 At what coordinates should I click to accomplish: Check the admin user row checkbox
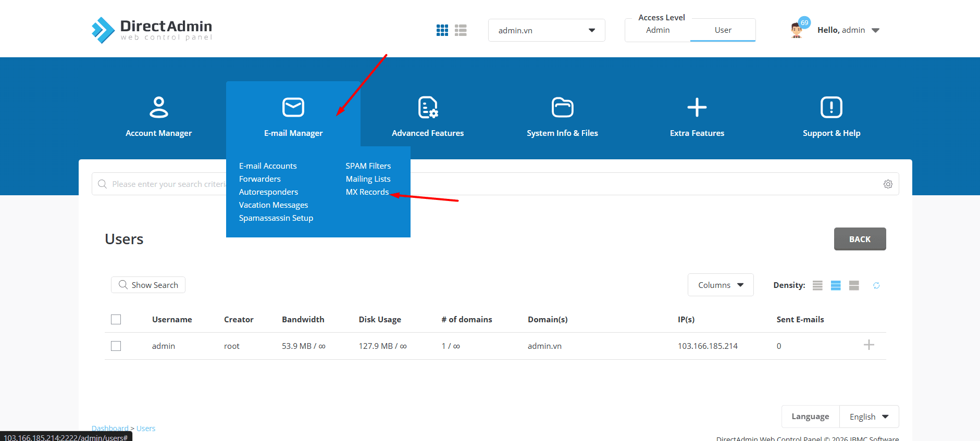[116, 346]
